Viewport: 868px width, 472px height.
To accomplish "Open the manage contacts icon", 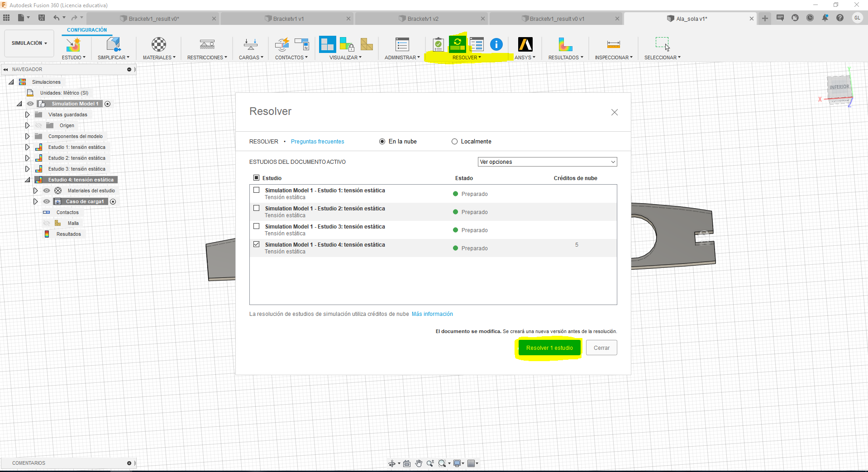I will 301,44.
